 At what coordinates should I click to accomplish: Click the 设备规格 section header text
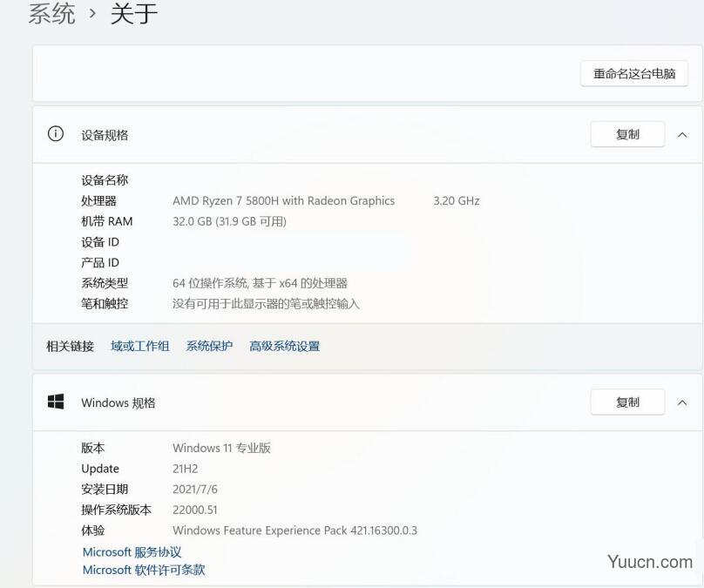(x=105, y=135)
